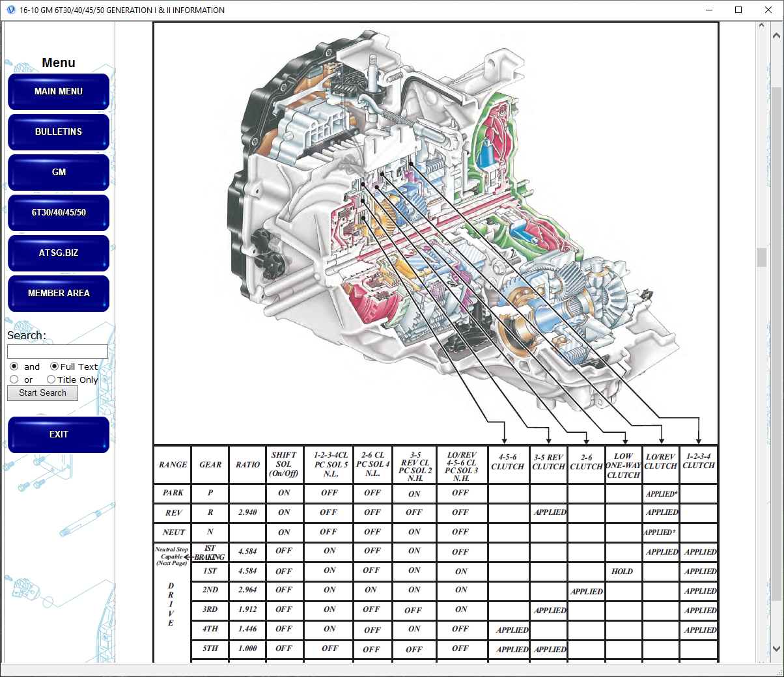Go to the GM menu section
This screenshot has width=784, height=677.
59,173
